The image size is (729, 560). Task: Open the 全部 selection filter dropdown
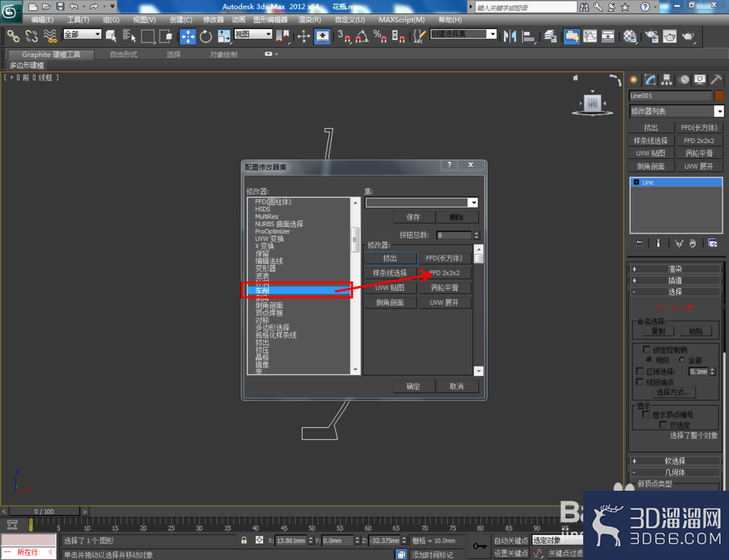point(82,34)
